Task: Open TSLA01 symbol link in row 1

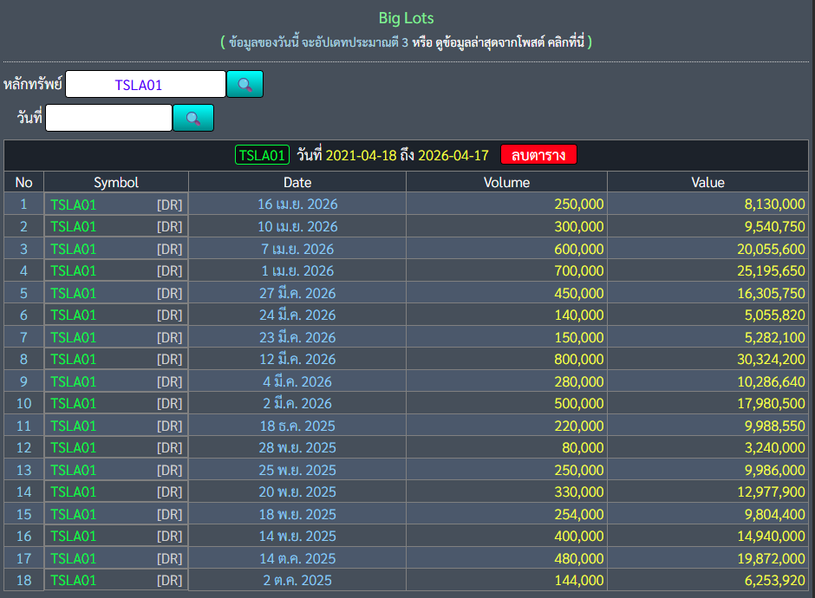Action: click(74, 204)
